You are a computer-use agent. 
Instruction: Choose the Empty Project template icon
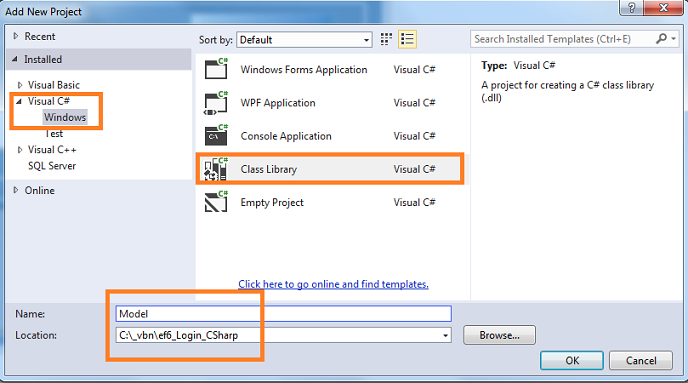(216, 202)
